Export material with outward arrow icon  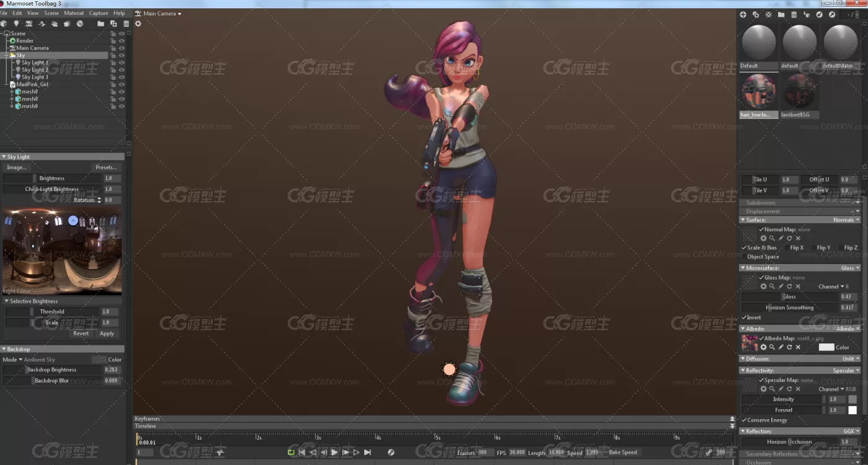(832, 14)
